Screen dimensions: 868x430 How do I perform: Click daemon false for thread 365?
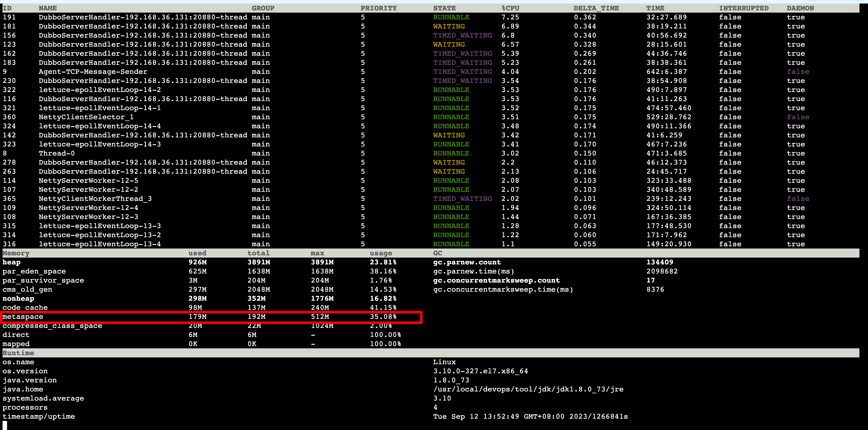coord(798,199)
